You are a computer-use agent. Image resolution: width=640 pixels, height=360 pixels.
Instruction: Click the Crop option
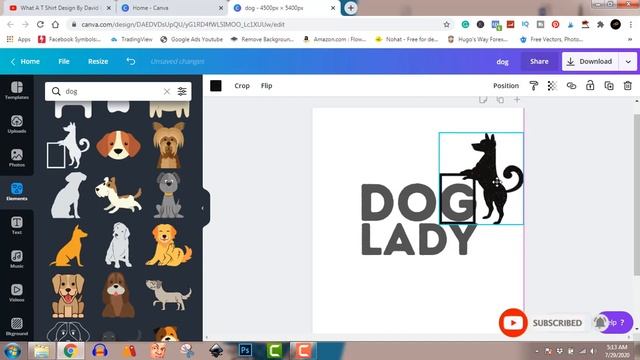pos(242,86)
